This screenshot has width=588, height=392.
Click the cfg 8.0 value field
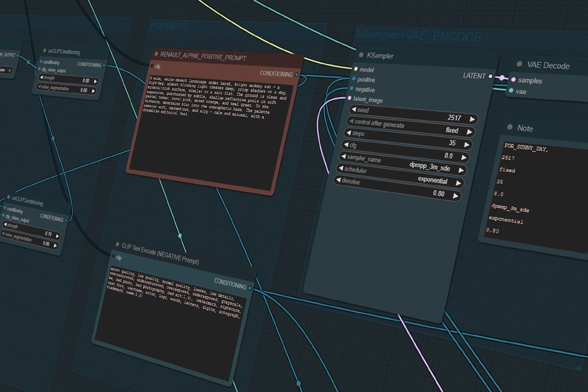coord(405,150)
